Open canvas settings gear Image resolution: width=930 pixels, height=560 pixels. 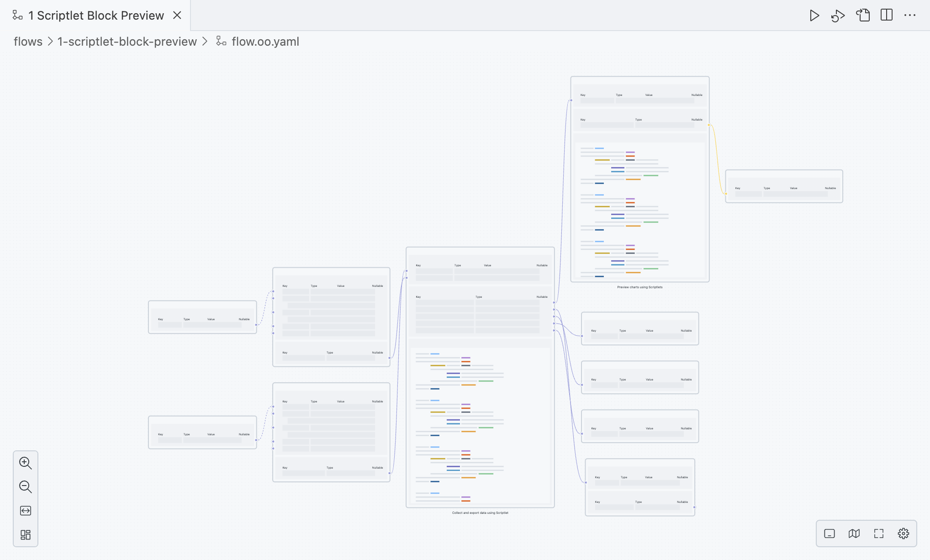(904, 534)
